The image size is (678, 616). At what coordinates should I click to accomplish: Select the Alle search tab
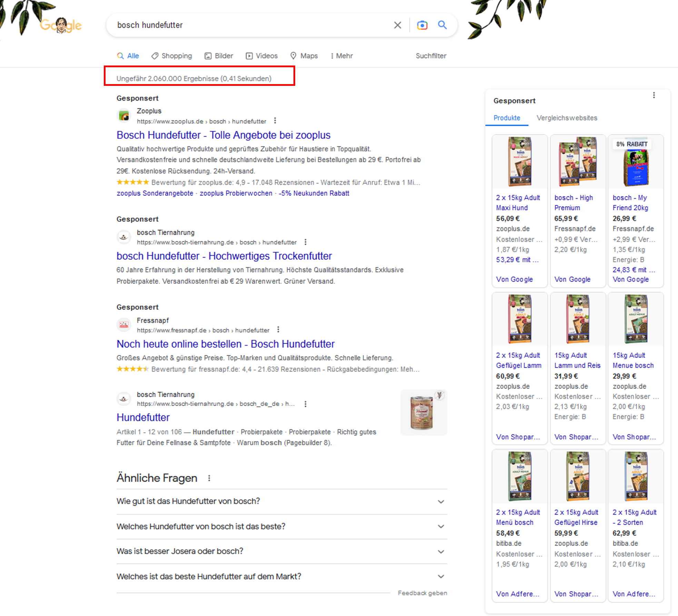(128, 56)
